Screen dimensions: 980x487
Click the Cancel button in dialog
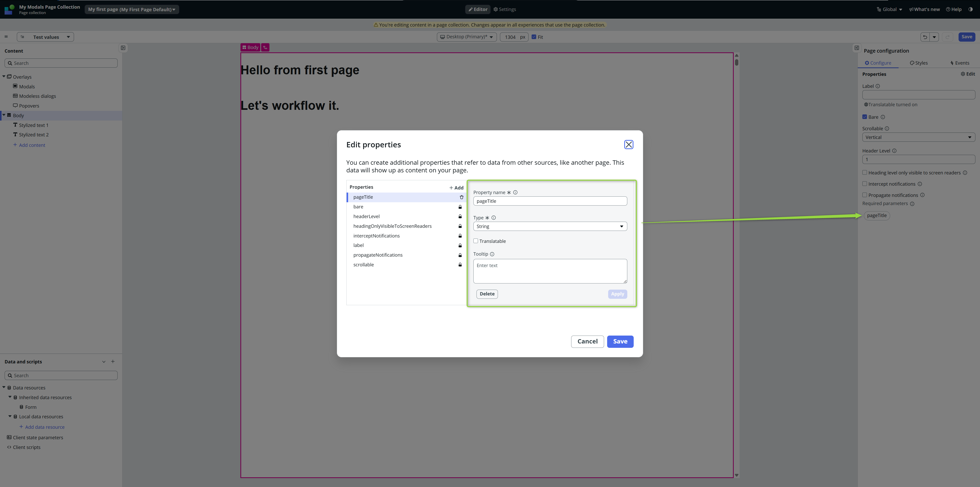click(587, 341)
